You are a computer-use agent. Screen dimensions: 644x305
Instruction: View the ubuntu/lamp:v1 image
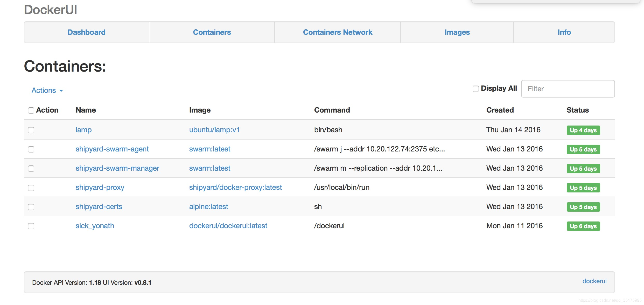point(214,130)
